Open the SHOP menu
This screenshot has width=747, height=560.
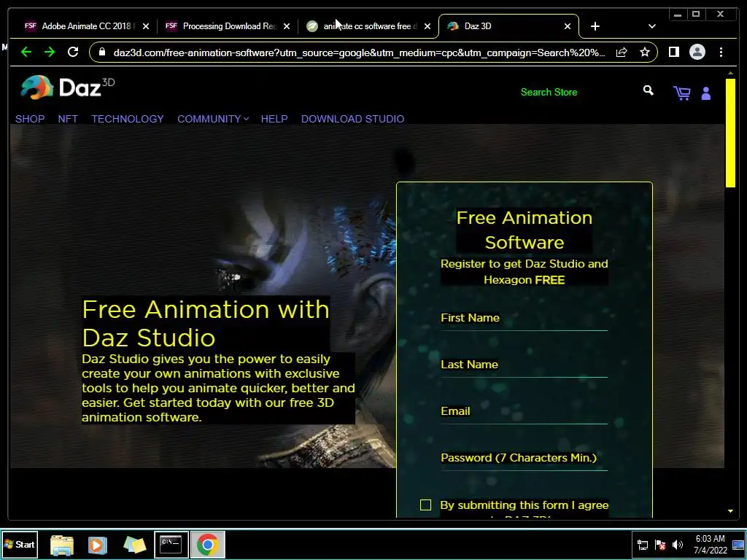coord(30,119)
